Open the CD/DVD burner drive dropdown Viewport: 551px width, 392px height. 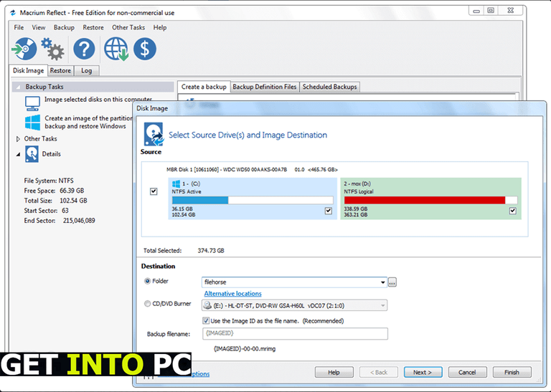[x=382, y=306]
